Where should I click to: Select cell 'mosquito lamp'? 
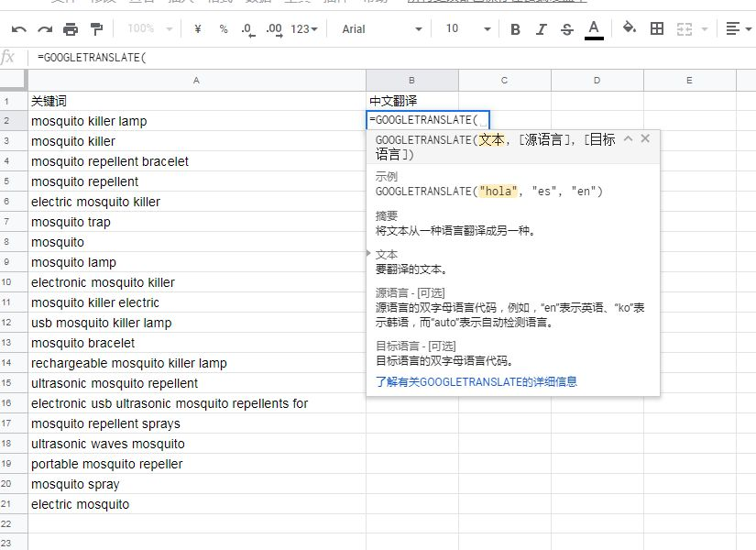197,262
